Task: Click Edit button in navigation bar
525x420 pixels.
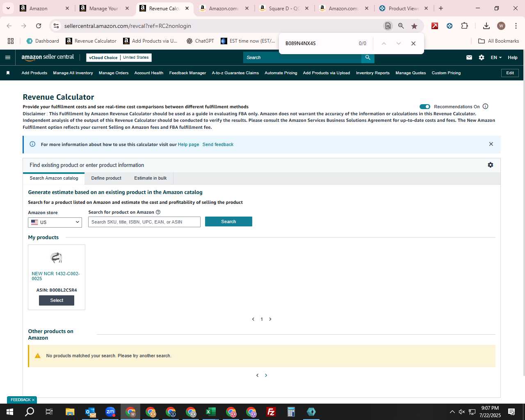Action: coord(510,73)
